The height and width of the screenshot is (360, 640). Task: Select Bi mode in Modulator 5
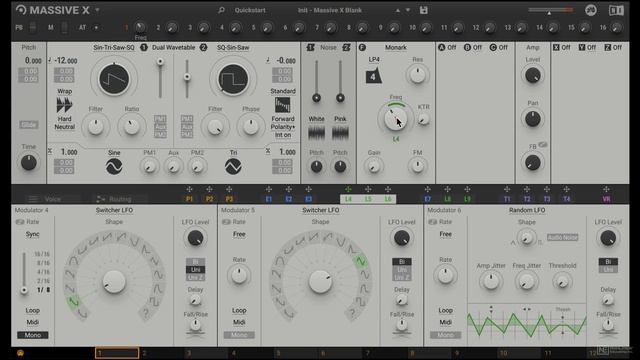point(402,262)
